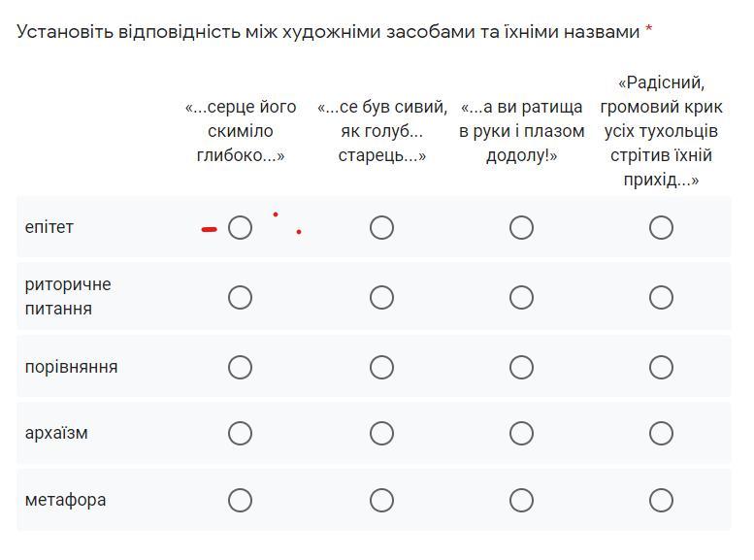Pick архаїзм for «а ви ратища в руки»
This screenshot has height=560, width=754.
522,434
